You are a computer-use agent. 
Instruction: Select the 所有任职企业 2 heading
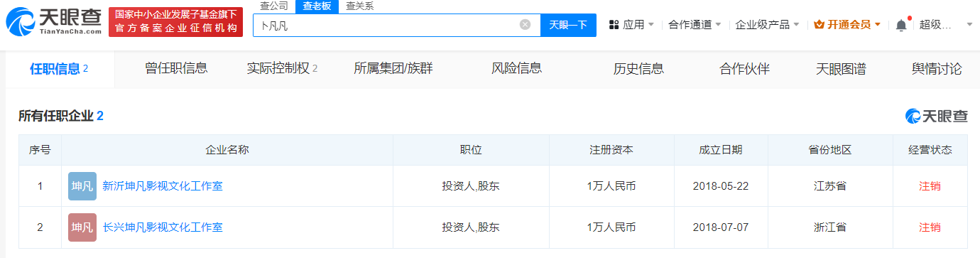pos(61,116)
